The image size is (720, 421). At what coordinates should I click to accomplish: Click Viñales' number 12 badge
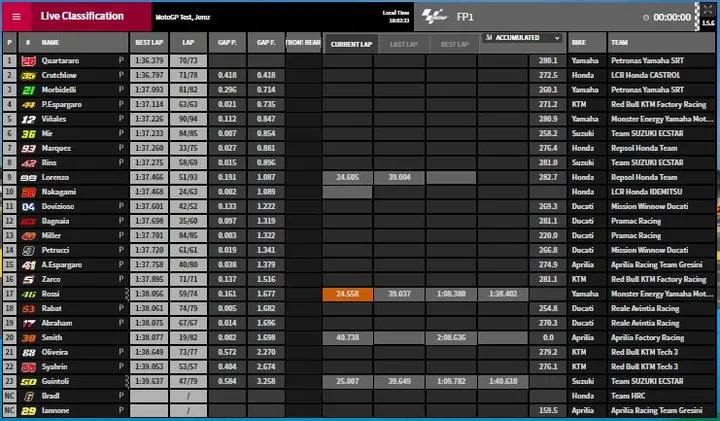[x=28, y=119]
